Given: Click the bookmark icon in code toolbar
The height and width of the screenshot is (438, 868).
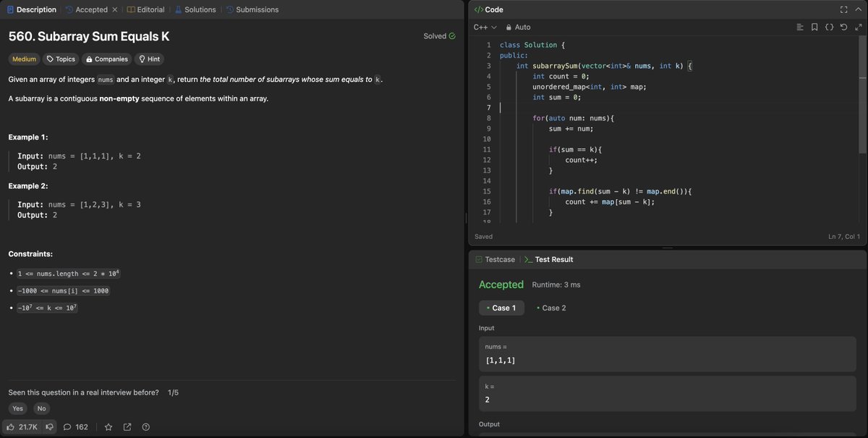Looking at the screenshot, I should point(814,28).
